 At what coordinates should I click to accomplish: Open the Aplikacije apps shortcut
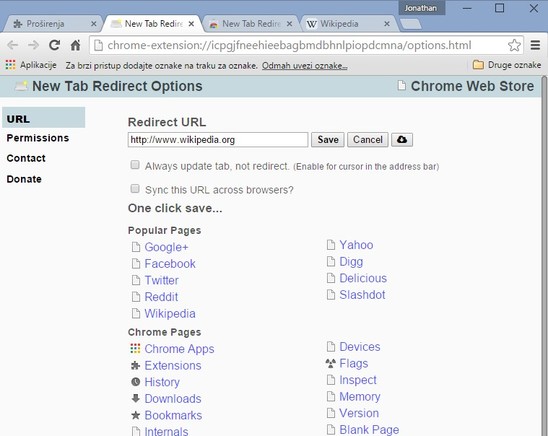31,65
